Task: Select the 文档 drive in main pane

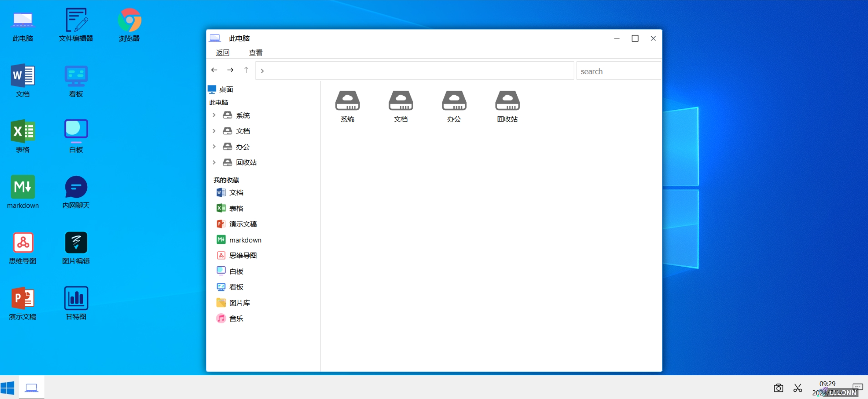Action: pos(401,106)
